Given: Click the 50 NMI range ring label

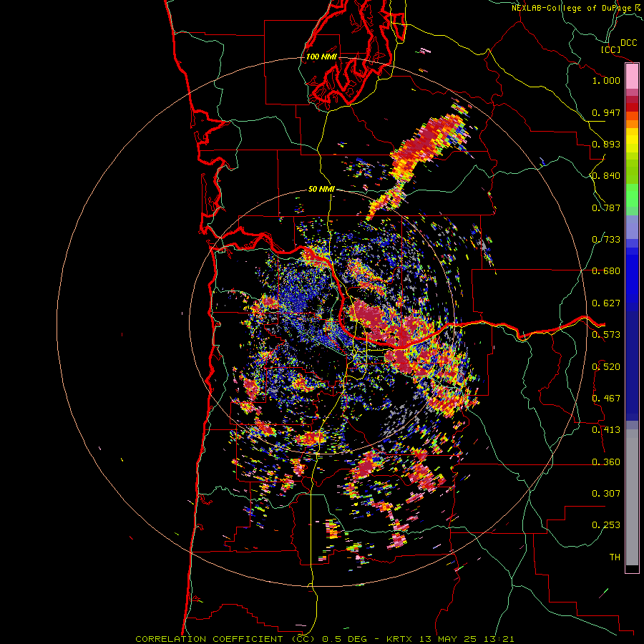Looking at the screenshot, I should tap(321, 189).
